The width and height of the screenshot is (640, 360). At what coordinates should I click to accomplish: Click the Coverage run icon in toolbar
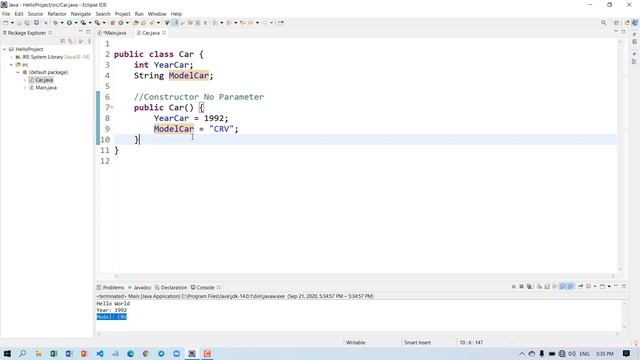83,23
